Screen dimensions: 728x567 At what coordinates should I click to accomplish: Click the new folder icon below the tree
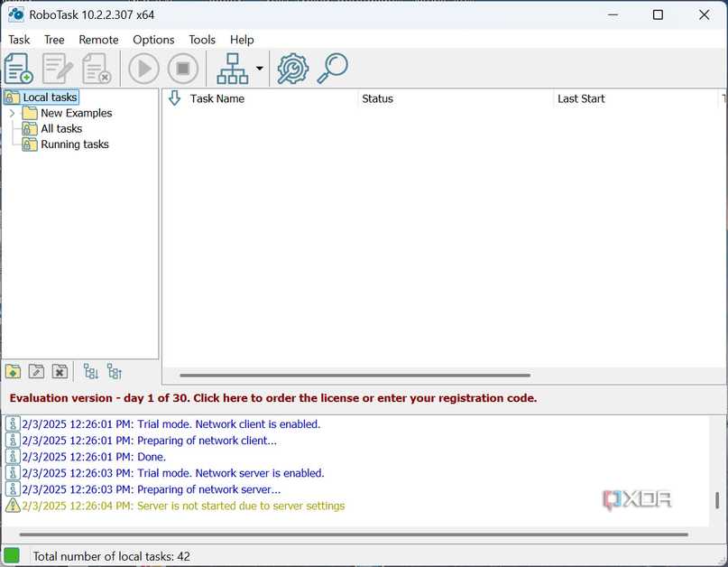tap(13, 372)
